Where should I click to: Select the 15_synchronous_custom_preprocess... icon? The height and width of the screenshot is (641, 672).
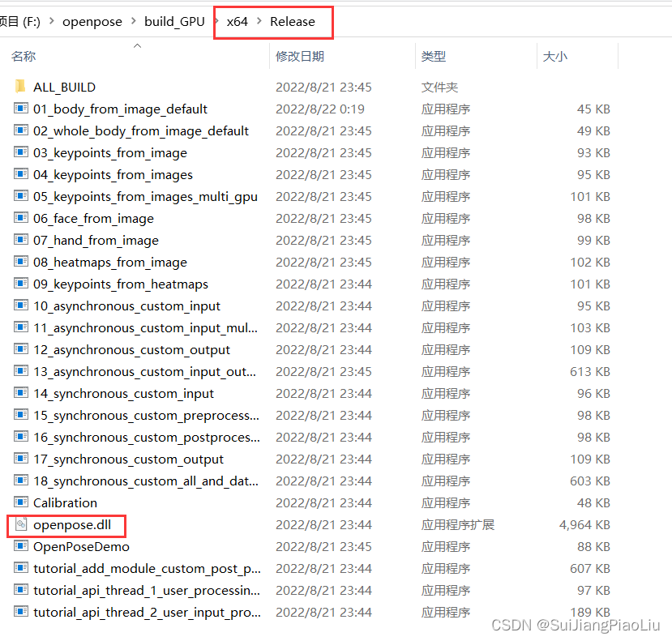click(x=21, y=414)
